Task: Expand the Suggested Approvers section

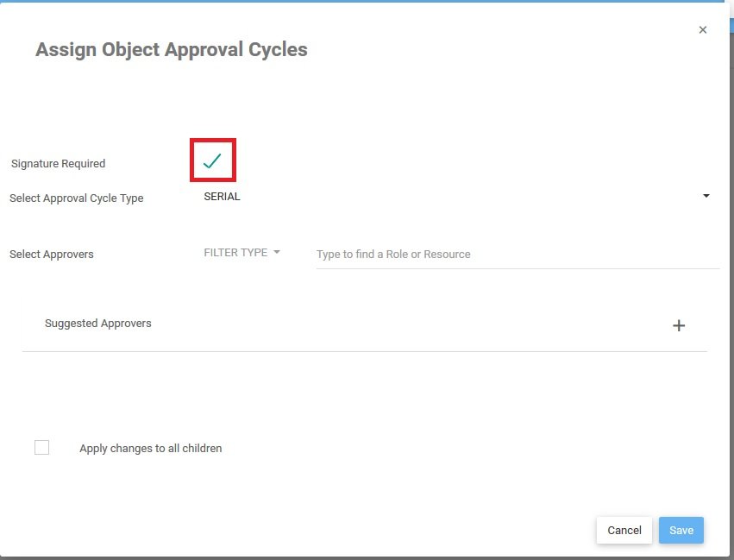Action: pos(98,324)
